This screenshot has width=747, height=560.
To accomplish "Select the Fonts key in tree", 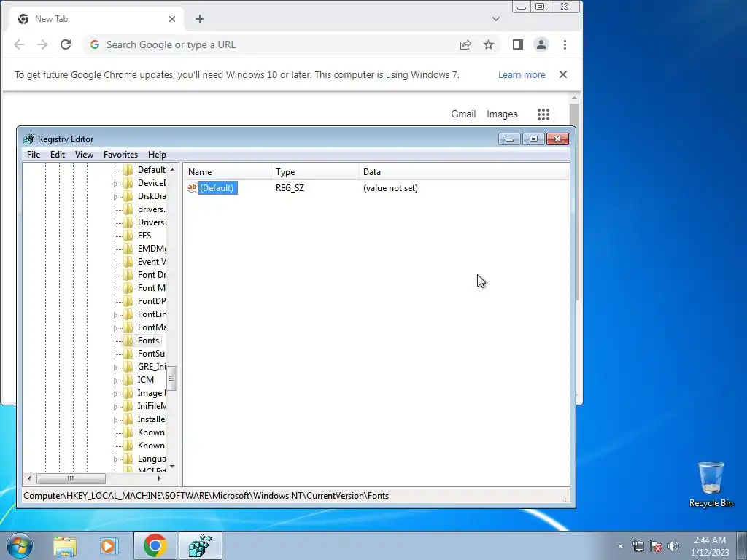I will coord(148,341).
